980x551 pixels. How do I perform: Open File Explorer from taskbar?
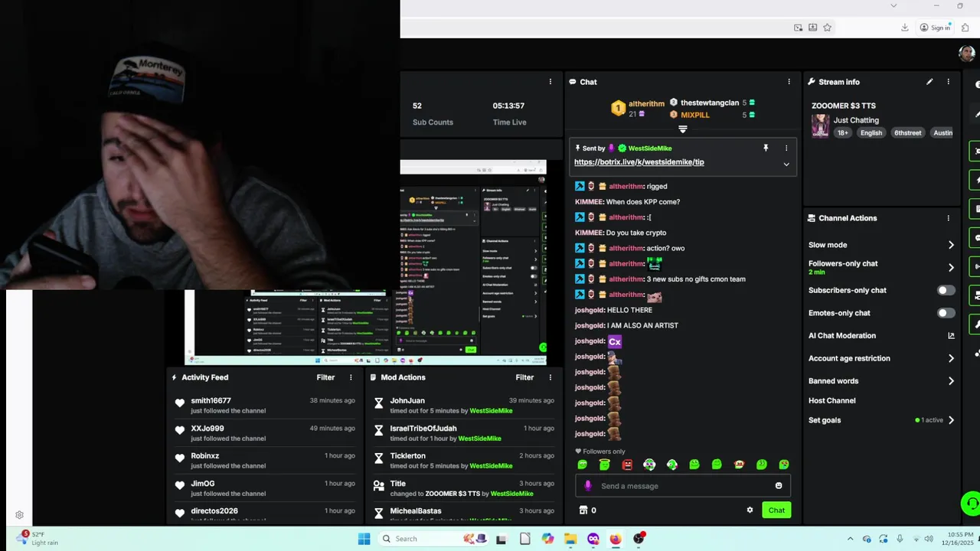point(570,539)
